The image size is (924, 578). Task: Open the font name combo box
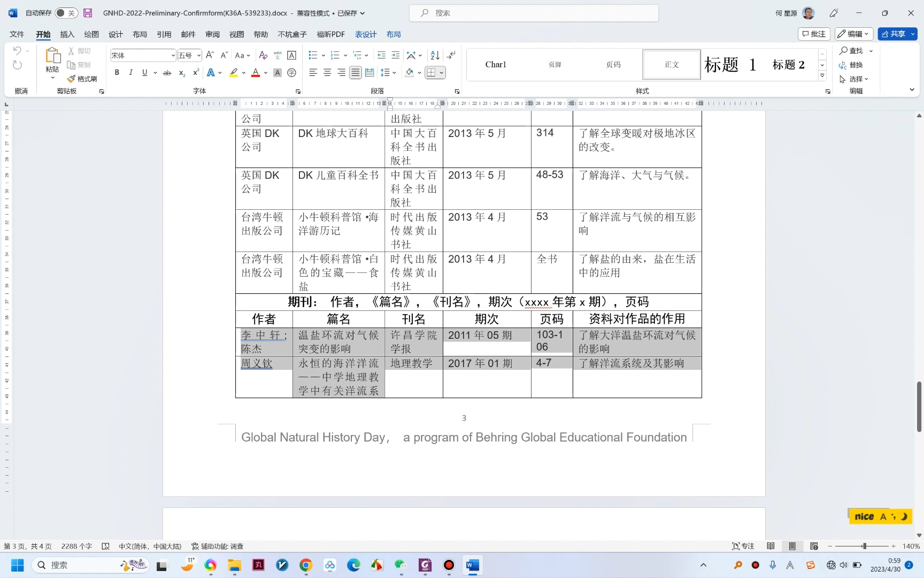143,55
